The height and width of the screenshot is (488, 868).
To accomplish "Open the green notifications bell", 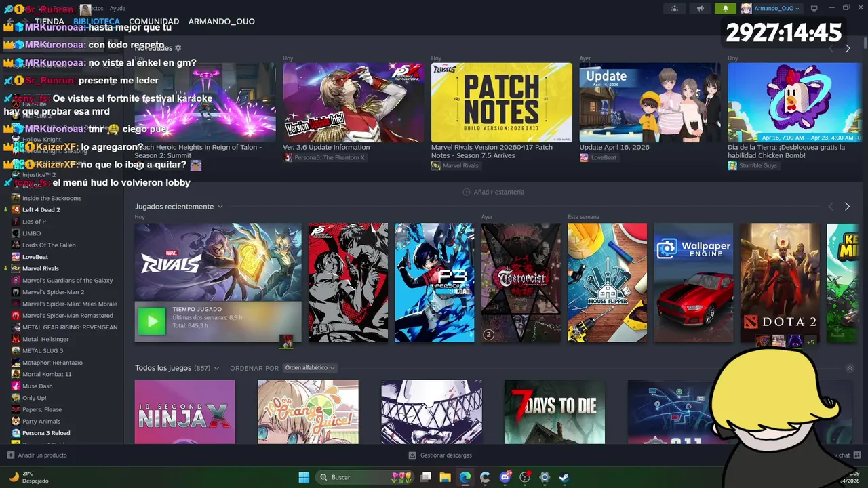I will (x=725, y=8).
